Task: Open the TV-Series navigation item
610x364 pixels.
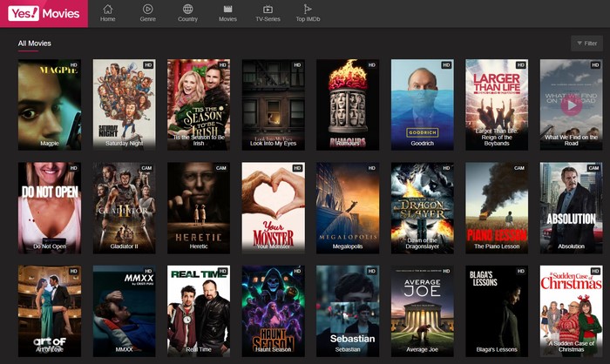Action: point(268,13)
